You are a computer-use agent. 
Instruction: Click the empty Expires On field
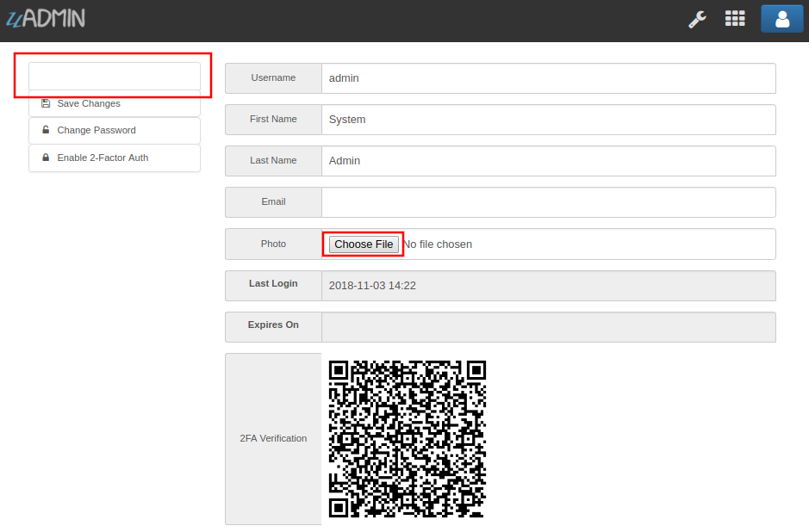(x=549, y=327)
